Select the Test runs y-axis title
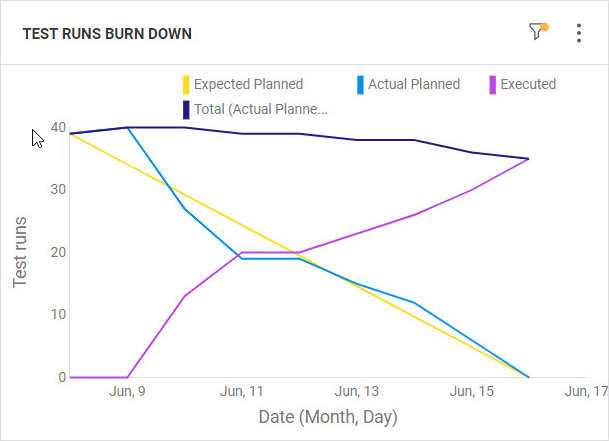The width and height of the screenshot is (609, 441). (x=20, y=251)
